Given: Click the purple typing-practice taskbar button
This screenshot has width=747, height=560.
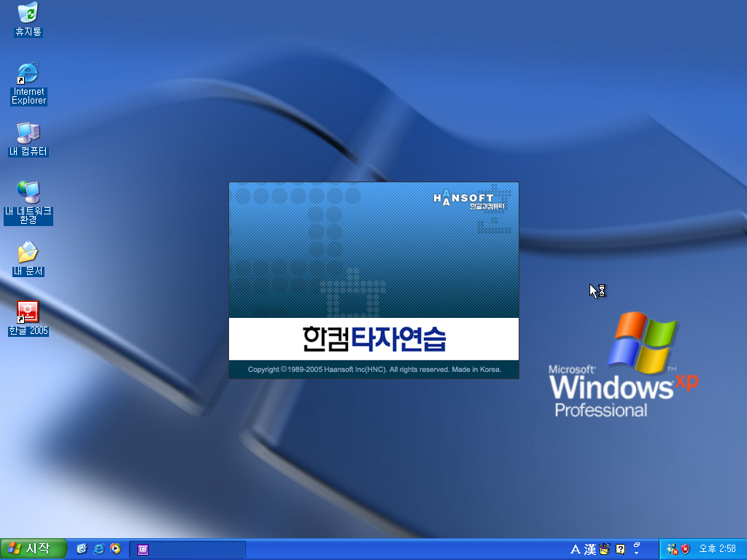Looking at the screenshot, I should coord(187,550).
